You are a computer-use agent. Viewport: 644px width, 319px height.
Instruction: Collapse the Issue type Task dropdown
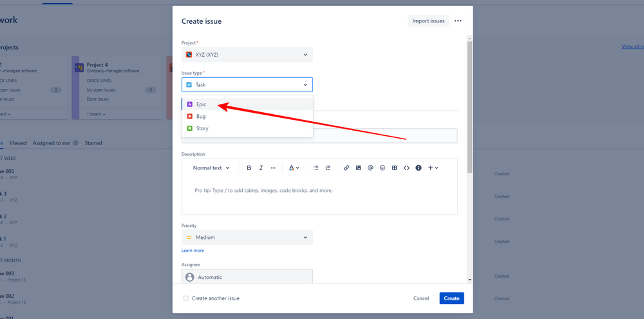[x=247, y=84]
